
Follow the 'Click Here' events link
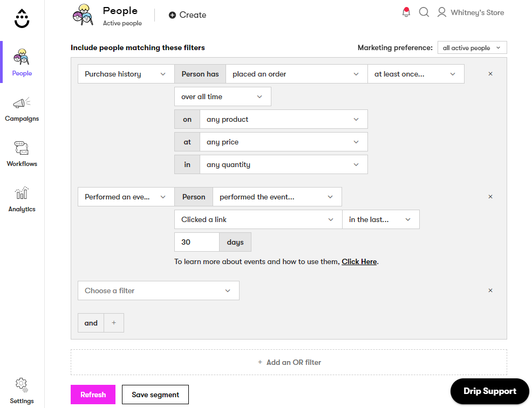coord(359,261)
